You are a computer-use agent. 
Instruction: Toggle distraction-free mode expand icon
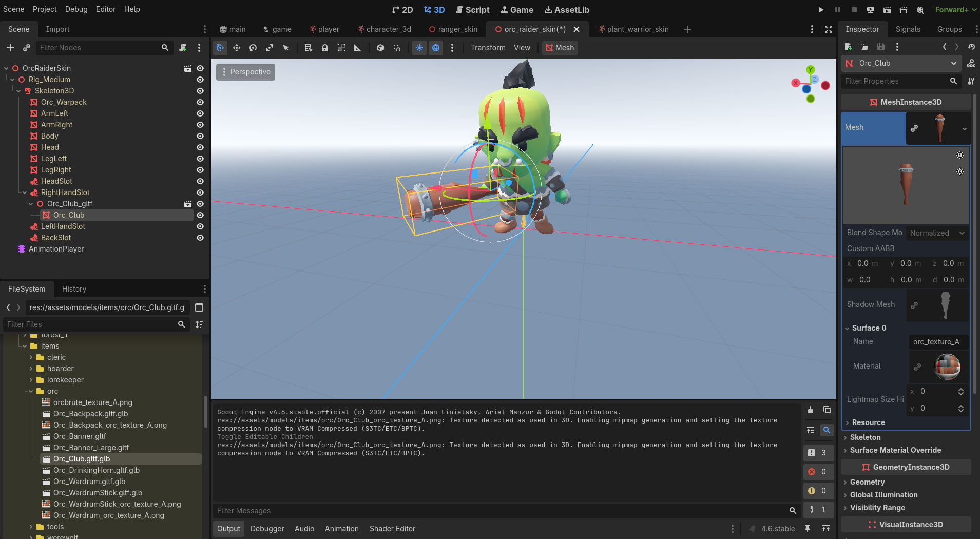coord(829,29)
